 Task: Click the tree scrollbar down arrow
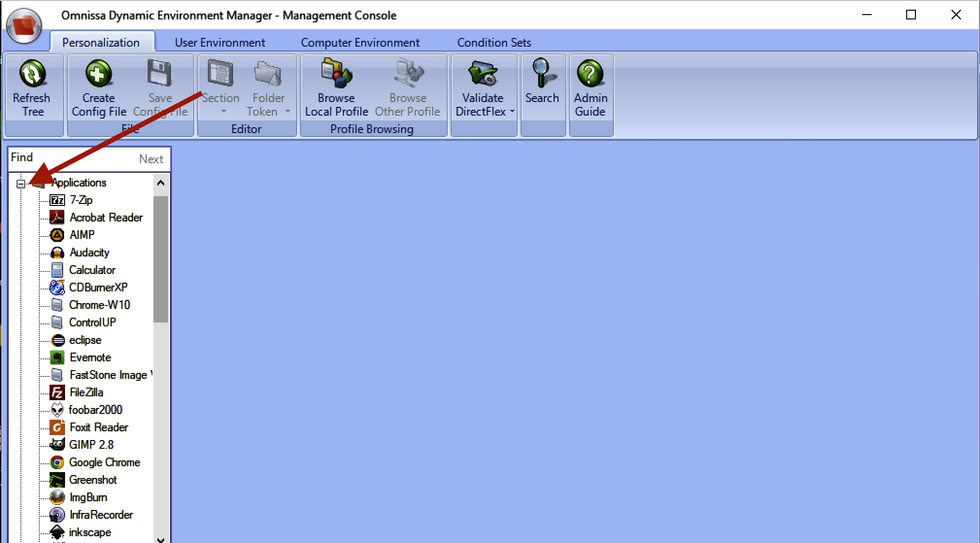[x=161, y=539]
